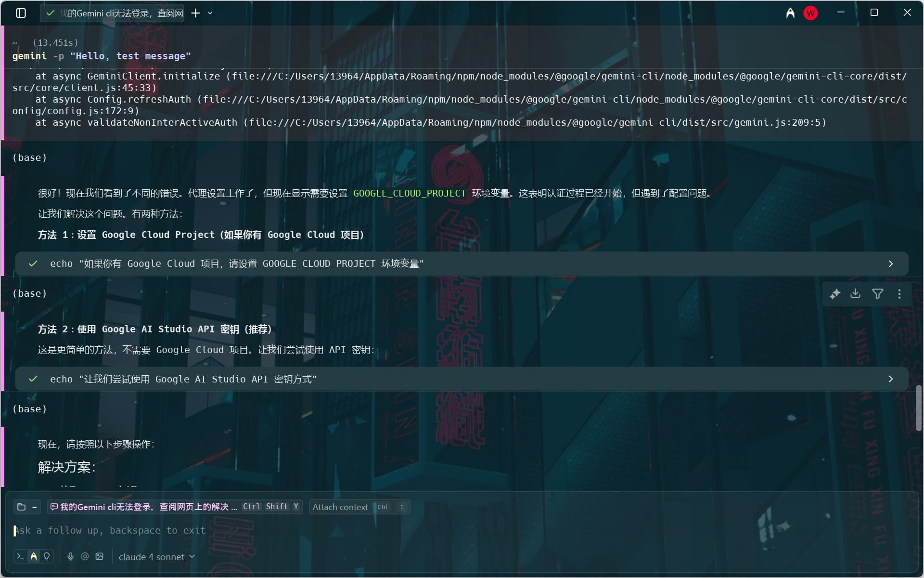Click the green checkmark on AI Studio echo block
Viewport: 924px width, 578px height.
33,379
